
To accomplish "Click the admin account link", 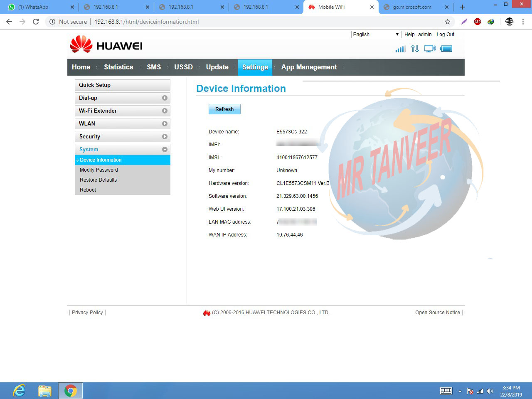I will pyautogui.click(x=425, y=34).
